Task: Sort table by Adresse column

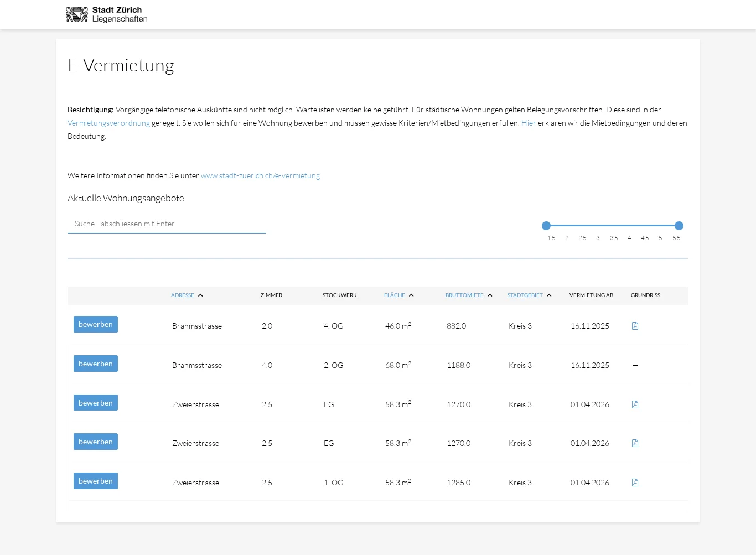Action: point(182,295)
